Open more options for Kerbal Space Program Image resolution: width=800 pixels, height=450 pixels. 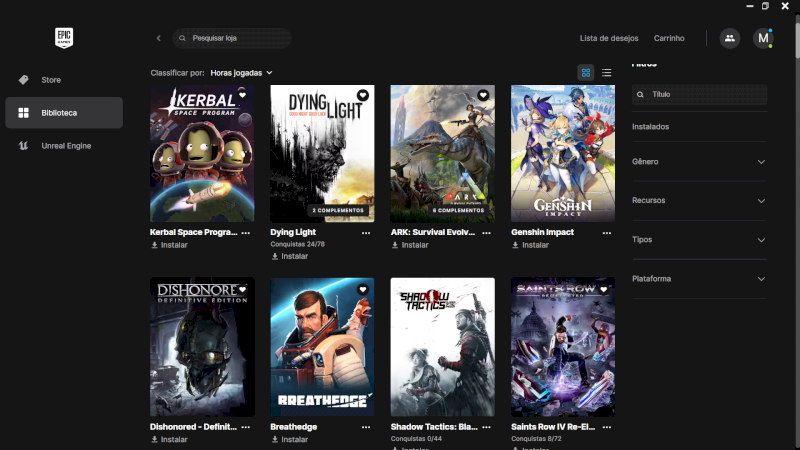[246, 233]
